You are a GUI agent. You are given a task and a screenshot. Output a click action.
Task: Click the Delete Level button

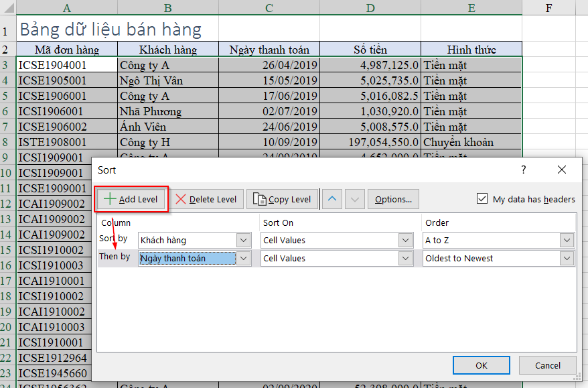[206, 199]
